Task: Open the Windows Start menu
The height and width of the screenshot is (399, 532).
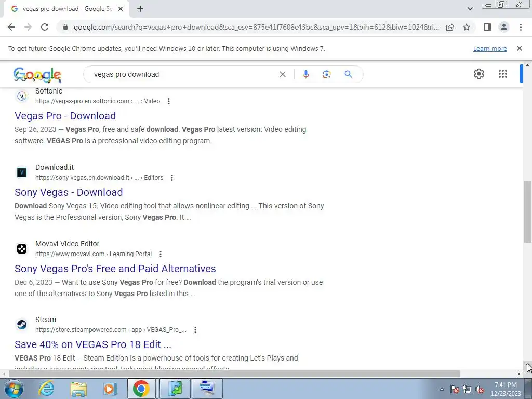Action: click(14, 389)
